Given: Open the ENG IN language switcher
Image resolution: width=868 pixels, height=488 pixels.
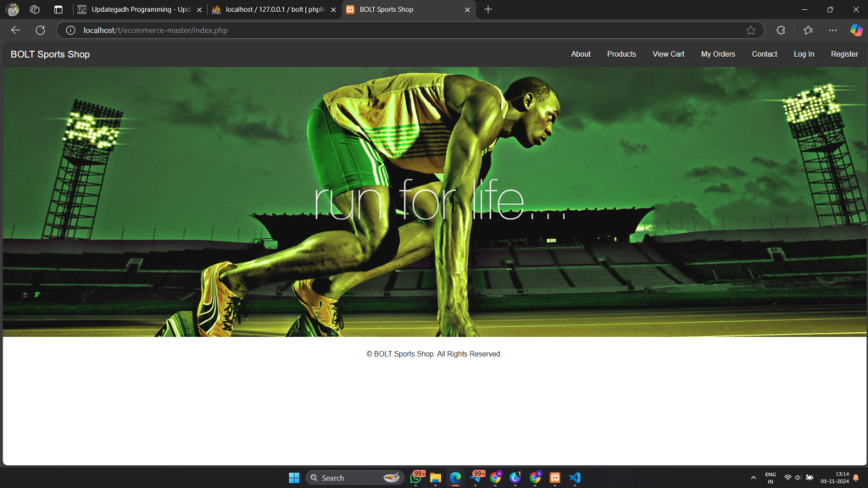Looking at the screenshot, I should tap(770, 478).
